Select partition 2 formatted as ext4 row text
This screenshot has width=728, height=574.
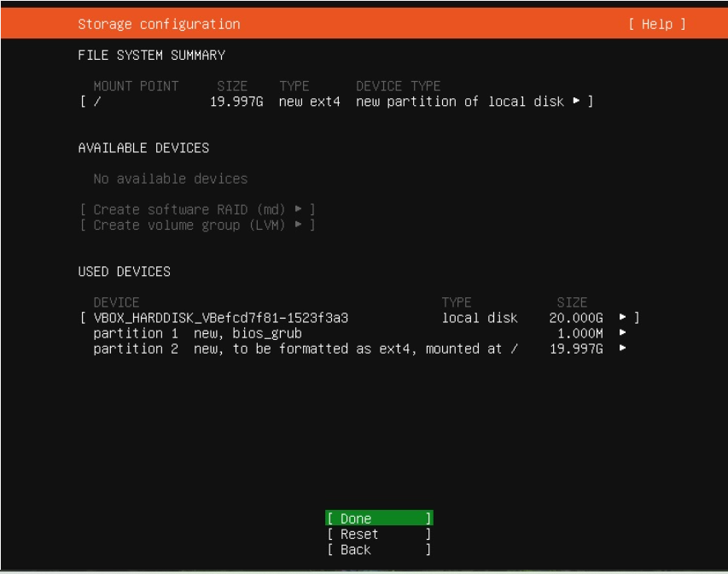point(306,349)
